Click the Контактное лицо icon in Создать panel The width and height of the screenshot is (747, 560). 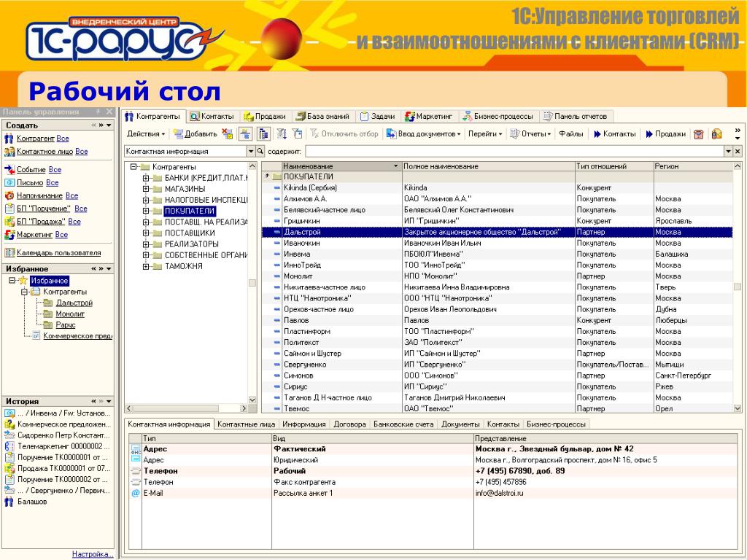coord(9,152)
